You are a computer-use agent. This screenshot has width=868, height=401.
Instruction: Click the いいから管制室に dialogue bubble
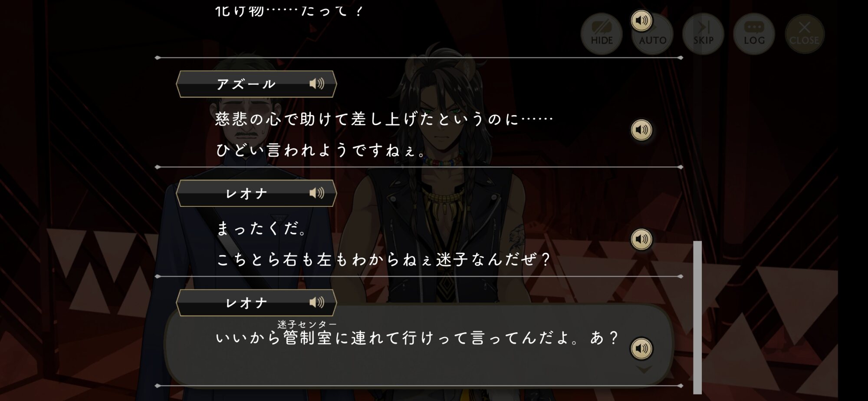[x=418, y=344]
